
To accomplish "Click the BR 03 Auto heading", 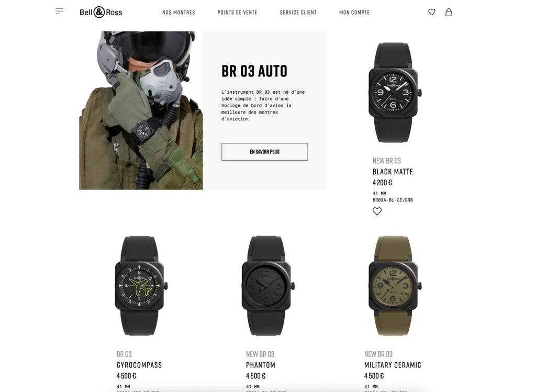I will (x=254, y=71).
